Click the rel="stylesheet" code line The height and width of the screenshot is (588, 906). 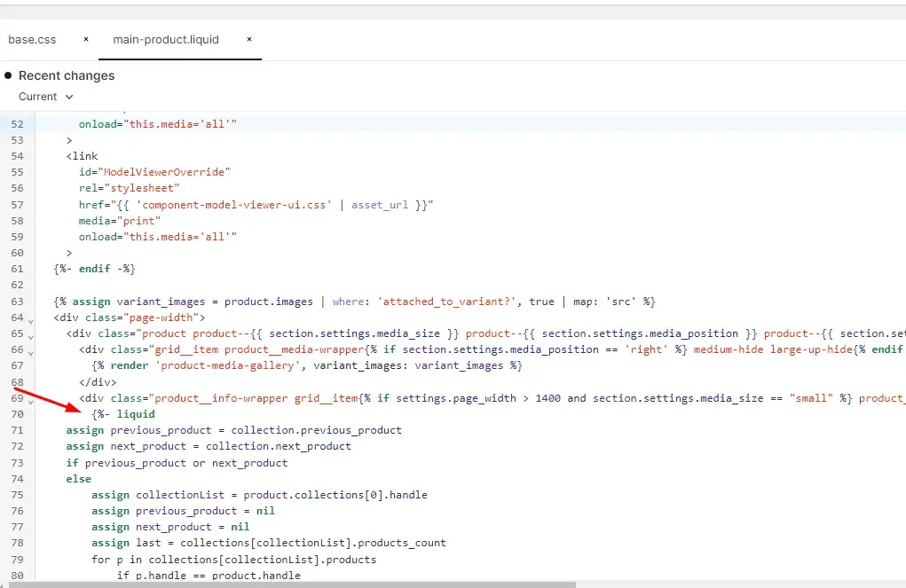(130, 188)
